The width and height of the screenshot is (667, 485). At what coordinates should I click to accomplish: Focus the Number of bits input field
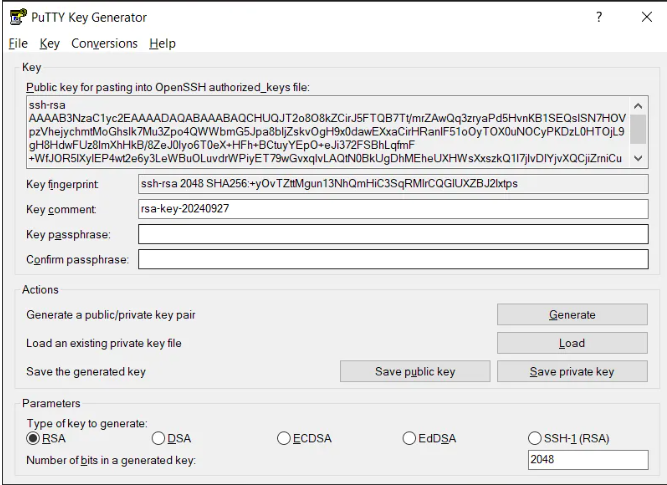(x=588, y=460)
